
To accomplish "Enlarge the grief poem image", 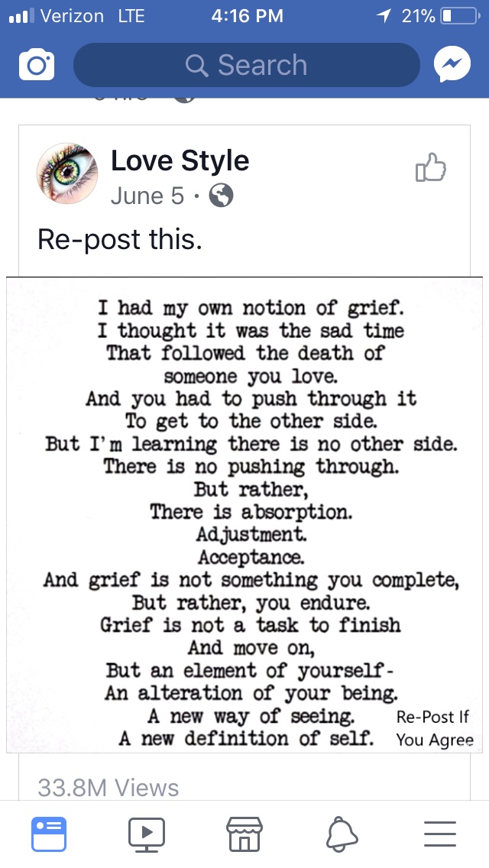I will tap(244, 514).
